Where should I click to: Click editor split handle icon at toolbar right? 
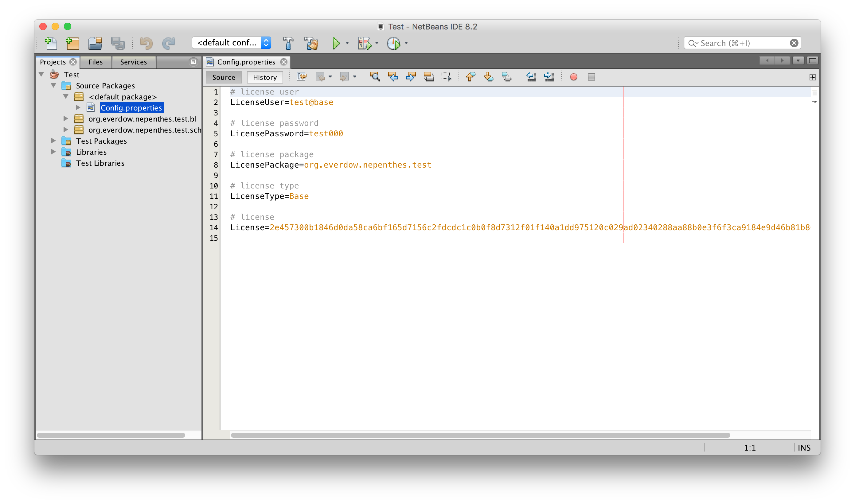(813, 77)
